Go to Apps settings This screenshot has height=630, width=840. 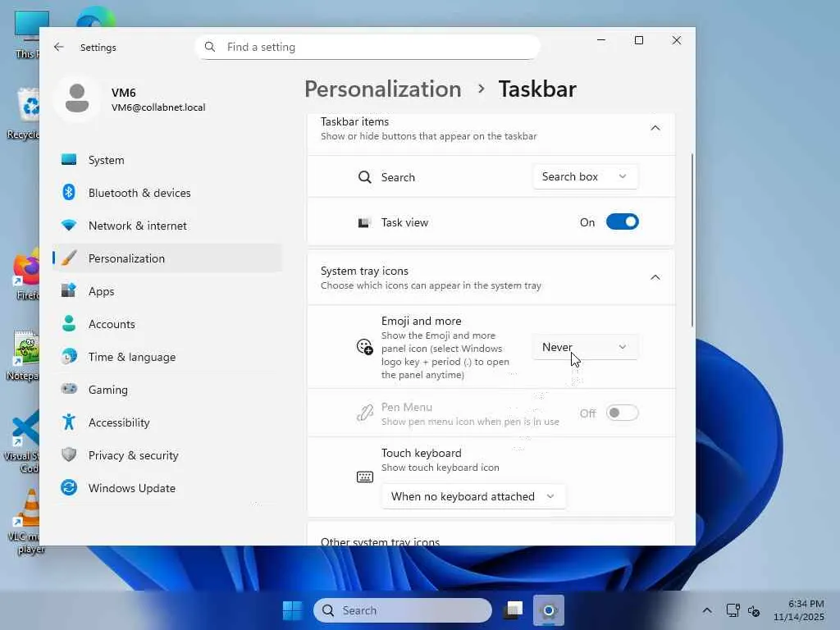(167, 291)
